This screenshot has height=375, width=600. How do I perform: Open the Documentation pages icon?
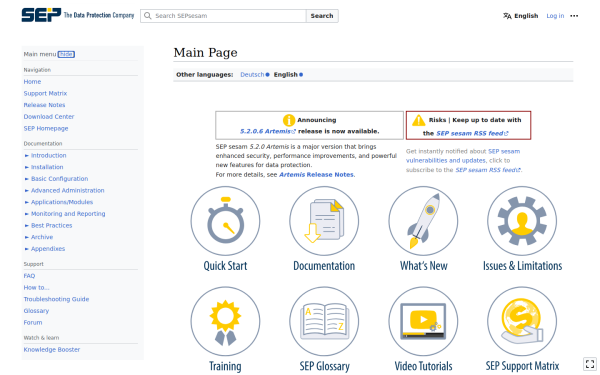(x=324, y=221)
